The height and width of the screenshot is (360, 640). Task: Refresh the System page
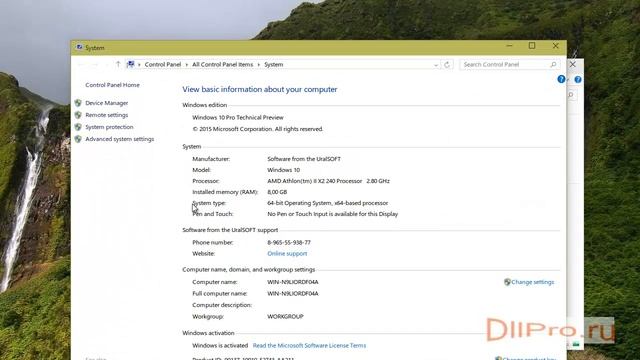click(447, 64)
